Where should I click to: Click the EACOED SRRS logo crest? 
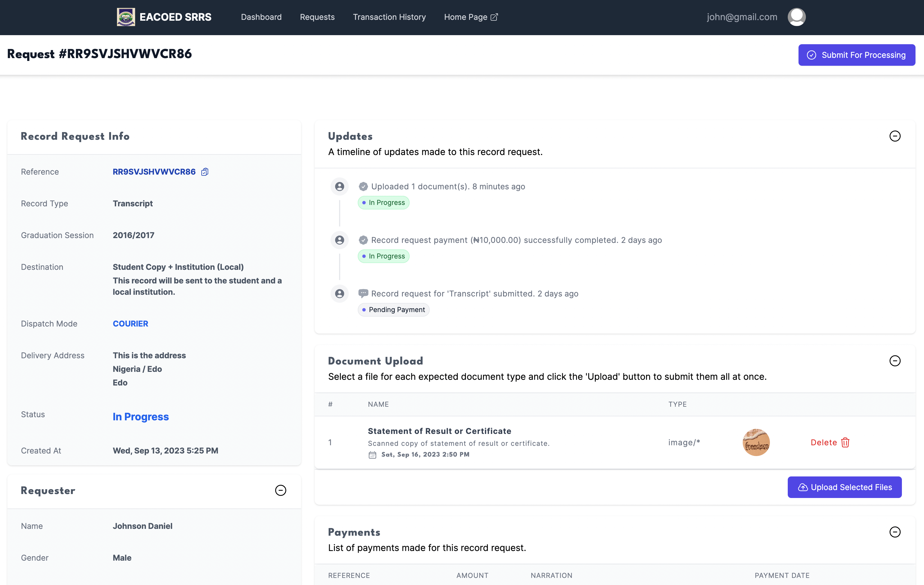125,17
